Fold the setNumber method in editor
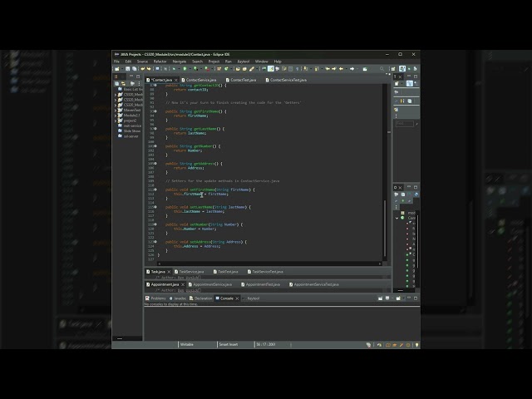Image resolution: width=532 pixels, height=399 pixels. point(155,224)
